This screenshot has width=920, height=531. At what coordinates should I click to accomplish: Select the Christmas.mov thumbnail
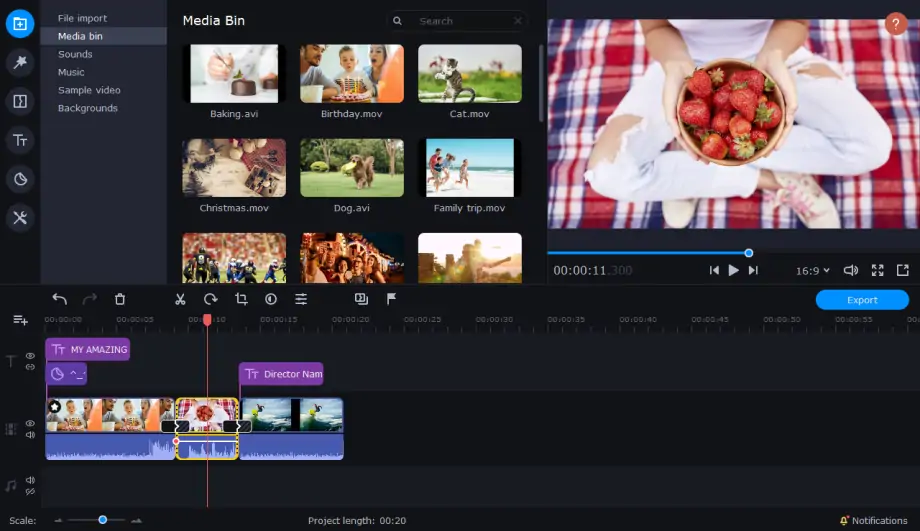[x=234, y=168]
